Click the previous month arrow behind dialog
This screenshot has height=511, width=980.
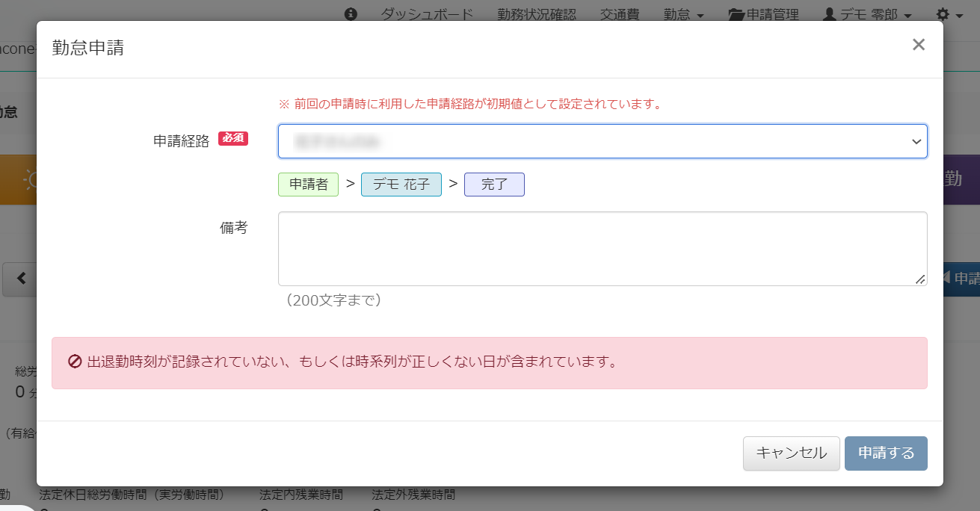(x=21, y=279)
